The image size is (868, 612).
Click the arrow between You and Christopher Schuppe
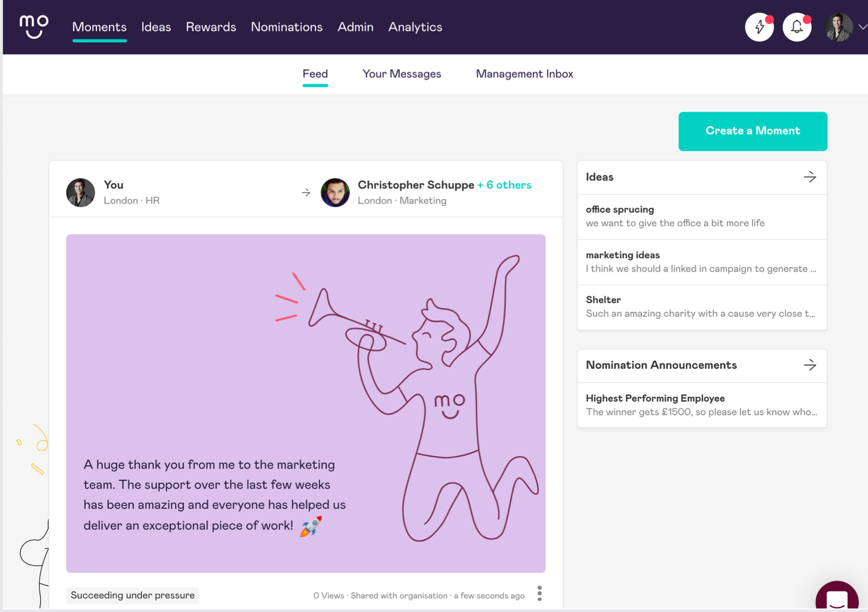(305, 192)
